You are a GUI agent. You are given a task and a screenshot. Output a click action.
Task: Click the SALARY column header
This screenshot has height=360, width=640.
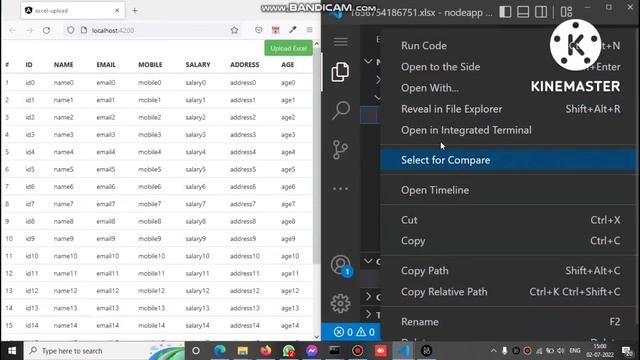pyautogui.click(x=198, y=64)
